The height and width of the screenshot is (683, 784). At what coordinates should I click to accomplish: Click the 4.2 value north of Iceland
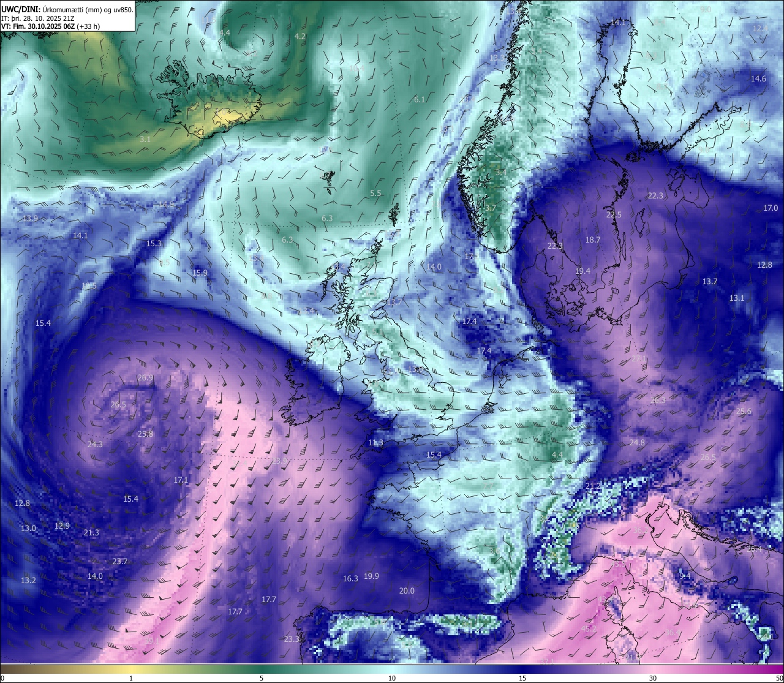[300, 37]
